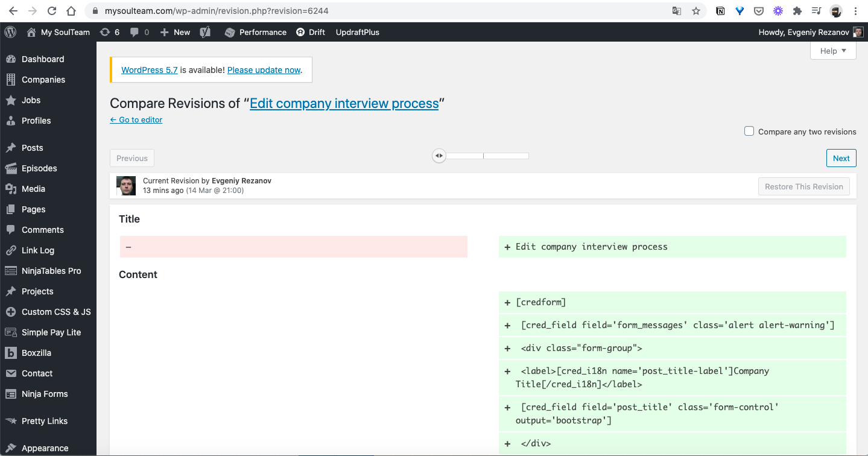Click the Link Log chain icon
This screenshot has height=456, width=868.
[x=11, y=250]
